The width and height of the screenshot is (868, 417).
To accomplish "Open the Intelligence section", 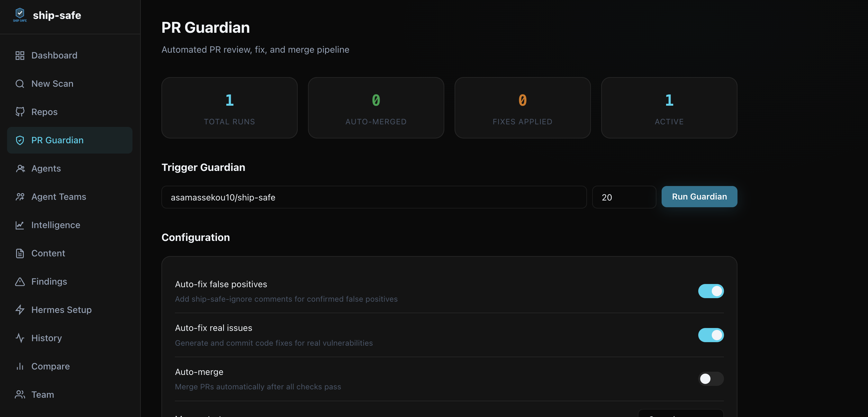I will pyautogui.click(x=70, y=225).
